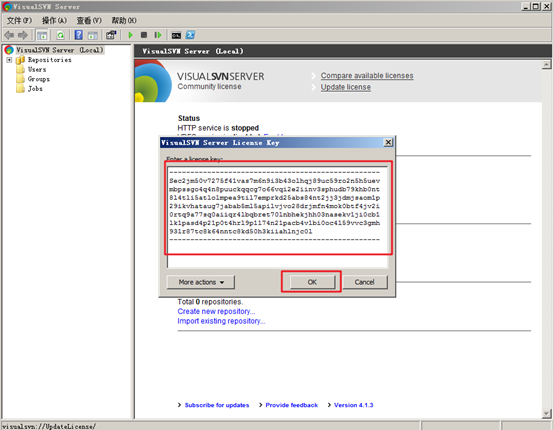Click the Version 4.1.3 link
Image resolution: width=554 pixels, height=430 pixels.
pos(353,405)
